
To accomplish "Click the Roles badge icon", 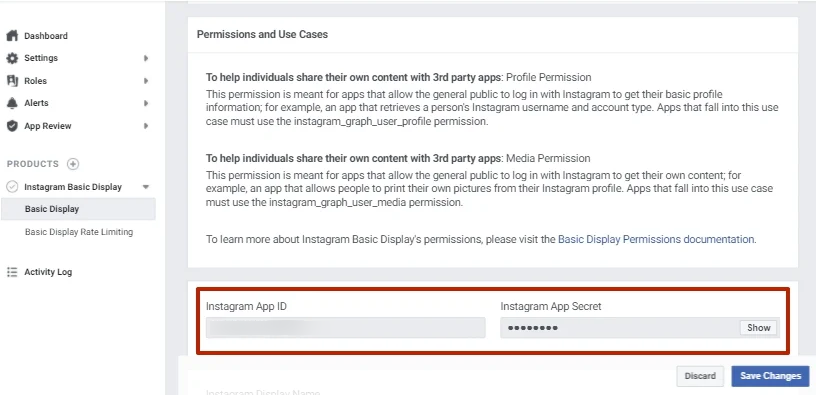I will (x=12, y=81).
